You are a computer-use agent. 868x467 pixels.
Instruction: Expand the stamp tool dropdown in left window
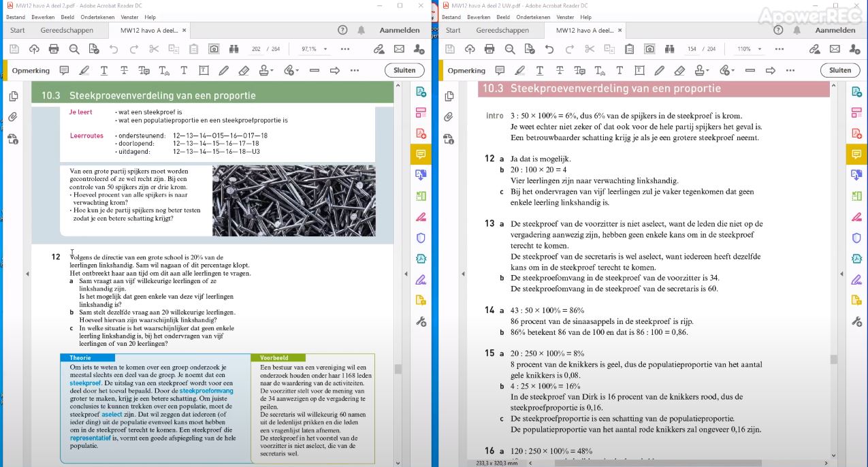pyautogui.click(x=272, y=70)
